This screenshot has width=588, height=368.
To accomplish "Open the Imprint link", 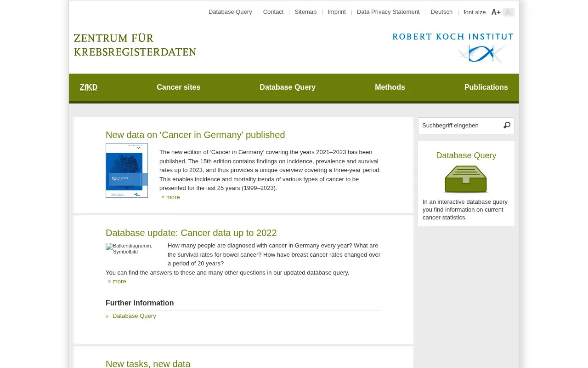I will click(337, 12).
